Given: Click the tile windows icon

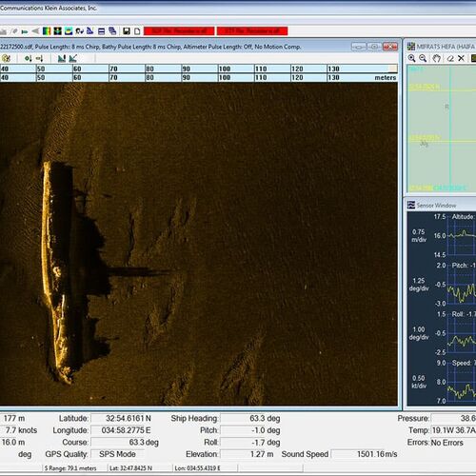Looking at the screenshot, I should click(x=102, y=31).
